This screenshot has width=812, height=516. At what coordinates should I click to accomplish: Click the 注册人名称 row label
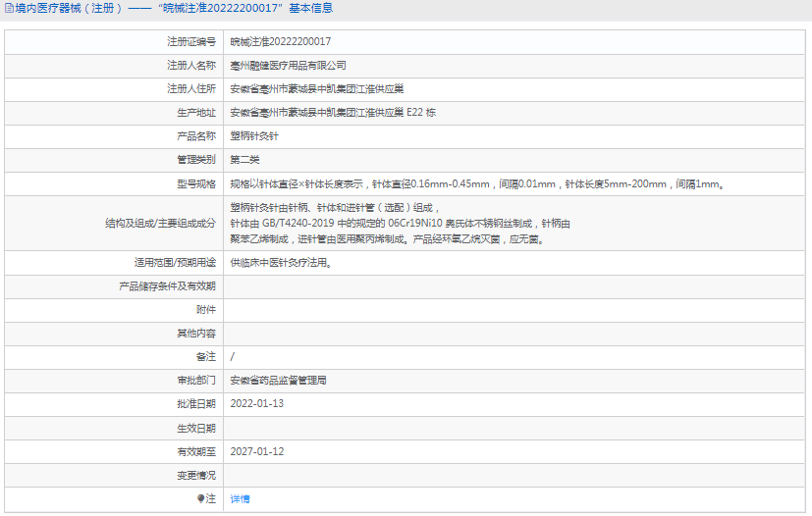tap(191, 65)
